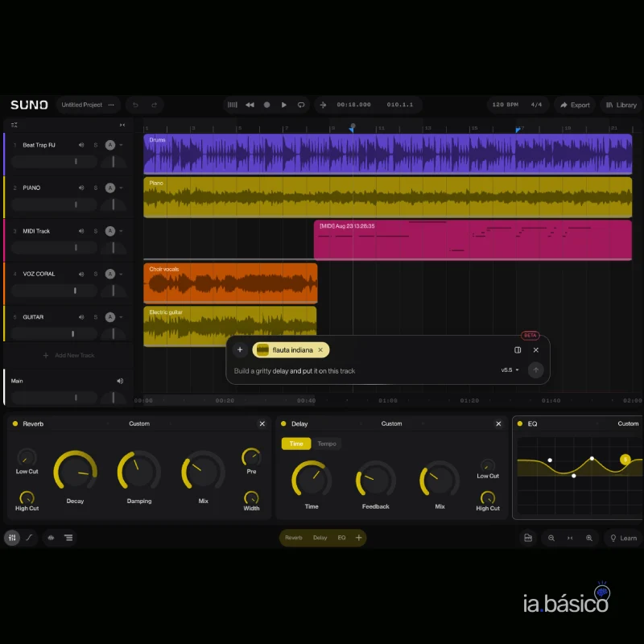
Task: Open the Library panel
Action: click(621, 105)
